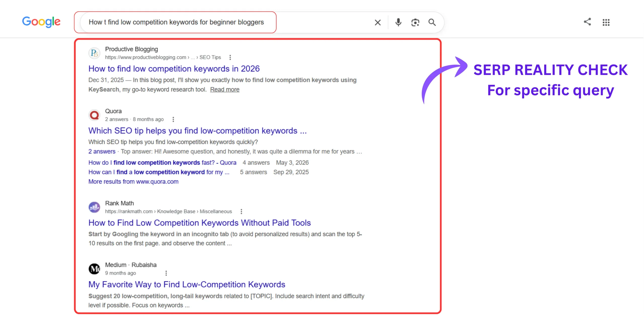This screenshot has width=644, height=322.
Task: Click the blue '2 answers' link
Action: click(102, 151)
